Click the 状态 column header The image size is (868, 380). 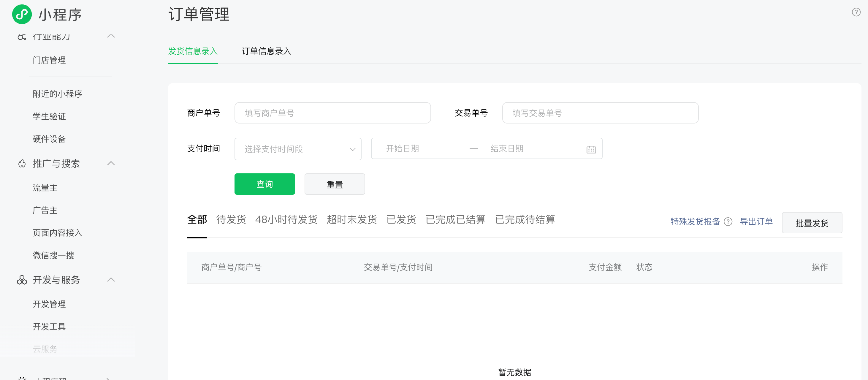(x=644, y=267)
